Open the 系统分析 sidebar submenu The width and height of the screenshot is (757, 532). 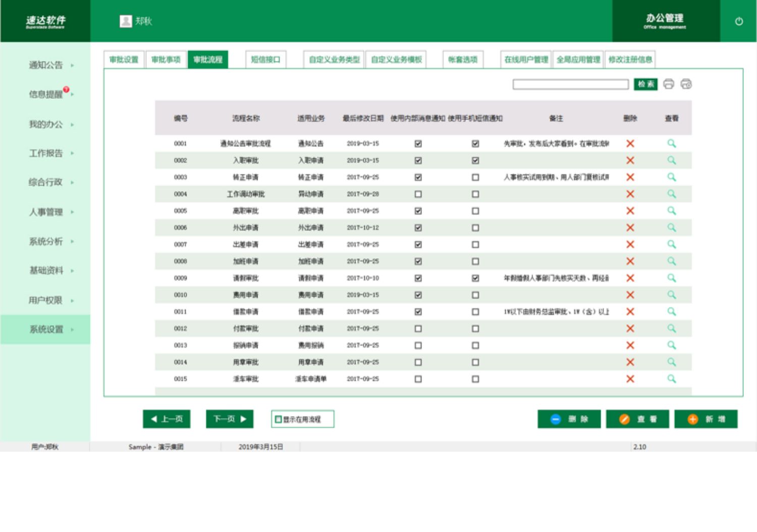point(45,241)
